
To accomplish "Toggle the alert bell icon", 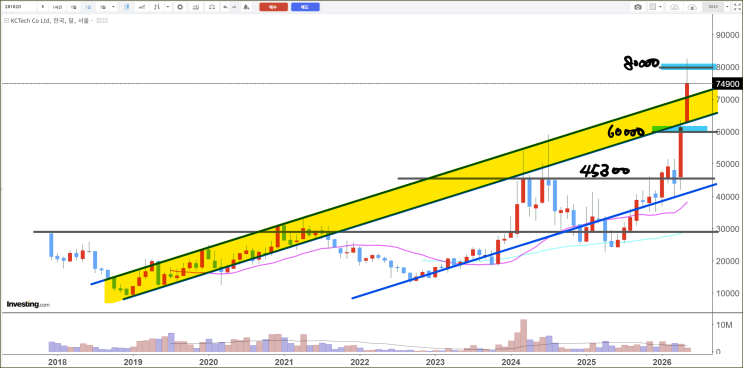I will tap(246, 7).
